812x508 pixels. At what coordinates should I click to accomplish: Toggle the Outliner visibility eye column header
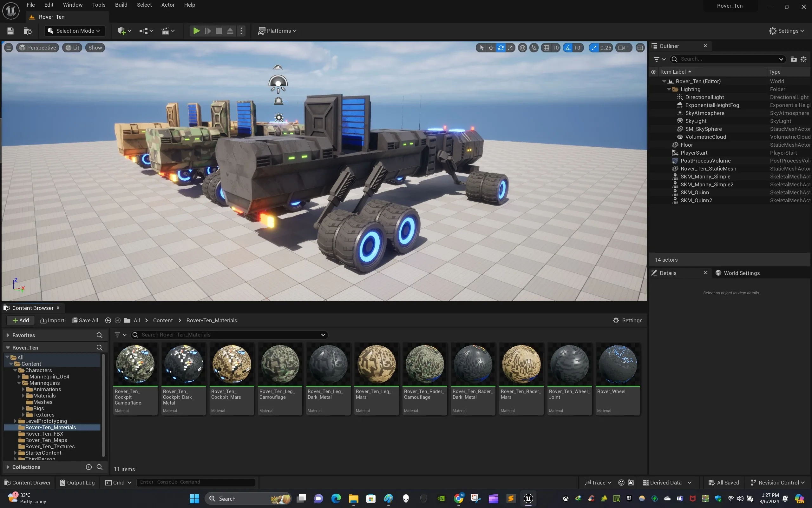[x=654, y=72]
